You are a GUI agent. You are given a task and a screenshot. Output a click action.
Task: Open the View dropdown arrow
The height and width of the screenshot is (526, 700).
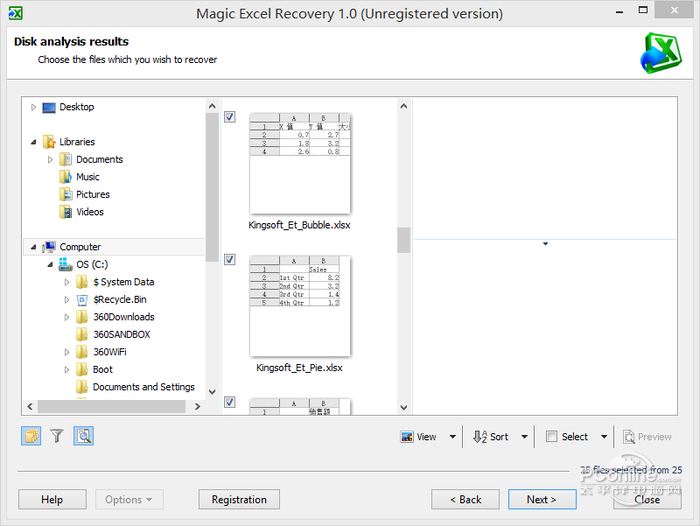(x=452, y=437)
